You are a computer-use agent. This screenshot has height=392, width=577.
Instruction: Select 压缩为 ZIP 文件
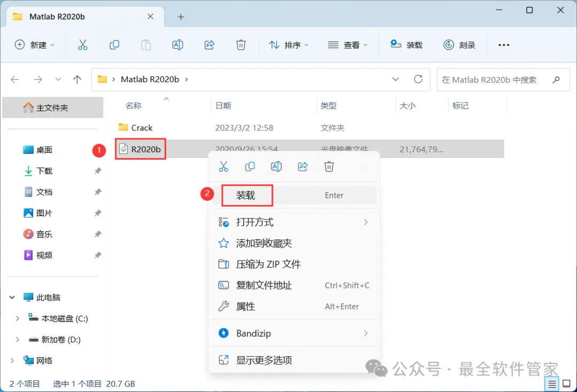coord(294,264)
